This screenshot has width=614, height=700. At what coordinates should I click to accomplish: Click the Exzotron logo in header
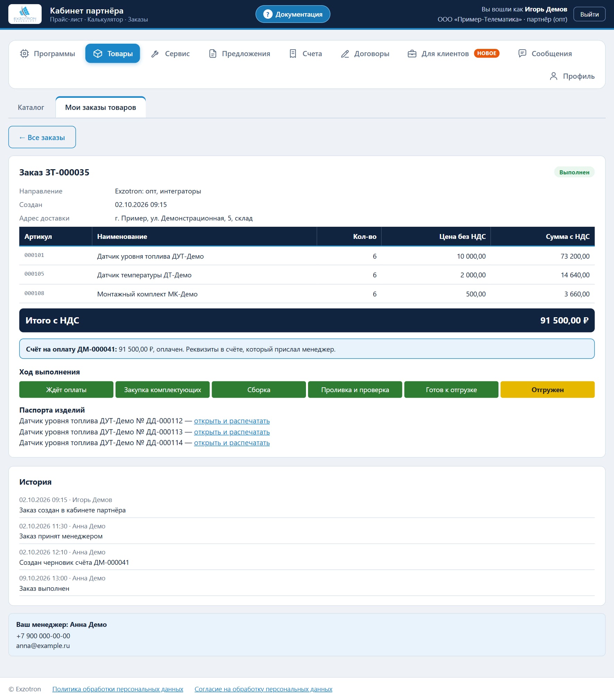[25, 14]
